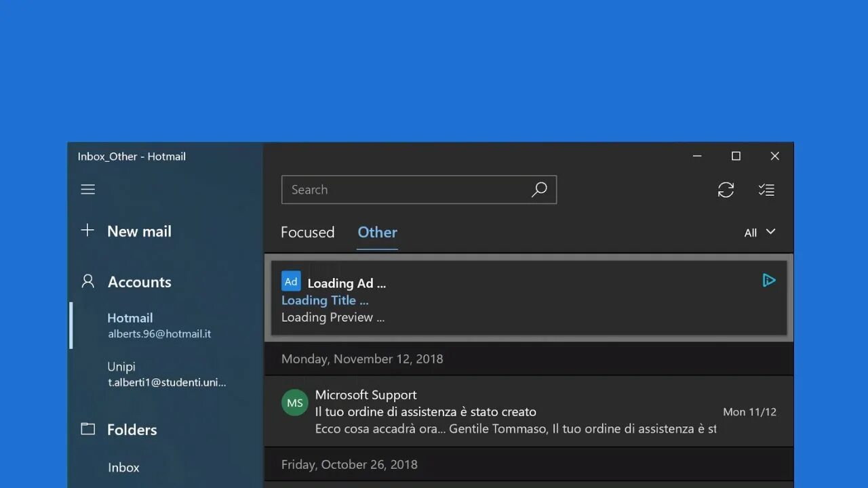The width and height of the screenshot is (868, 488).
Task: Click the search magnifier icon
Action: 539,190
